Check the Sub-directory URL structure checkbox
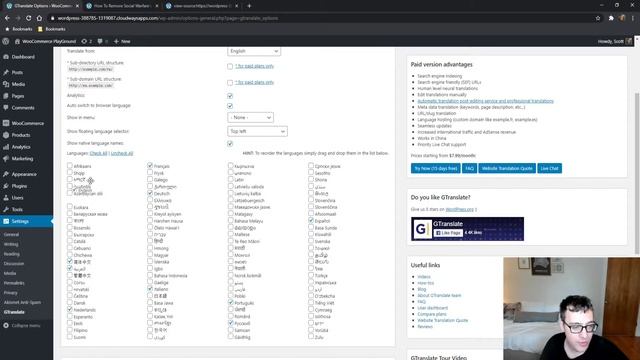Screen dimensions: 640x360 coord(230,67)
